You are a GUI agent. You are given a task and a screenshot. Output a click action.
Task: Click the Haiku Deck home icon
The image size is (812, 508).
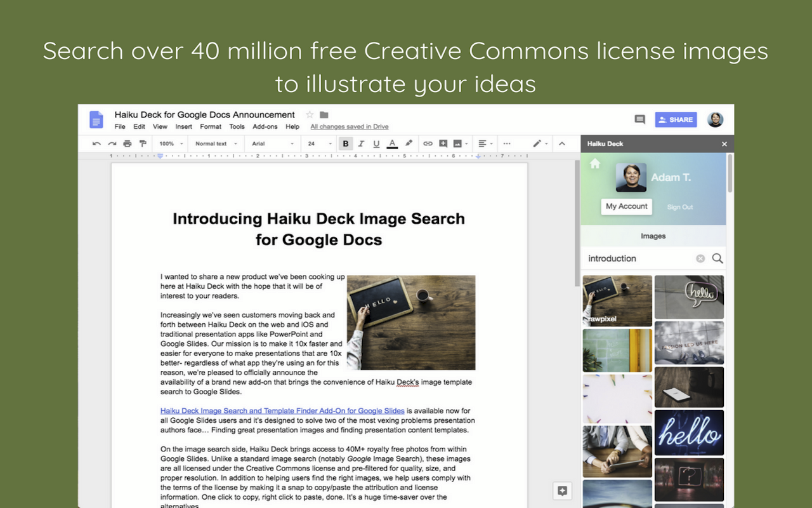(x=595, y=164)
